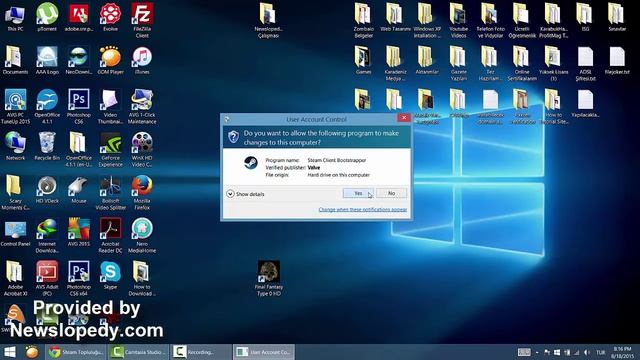Switch to User Account Control taskbar button
The image size is (640, 360).
(264, 352)
